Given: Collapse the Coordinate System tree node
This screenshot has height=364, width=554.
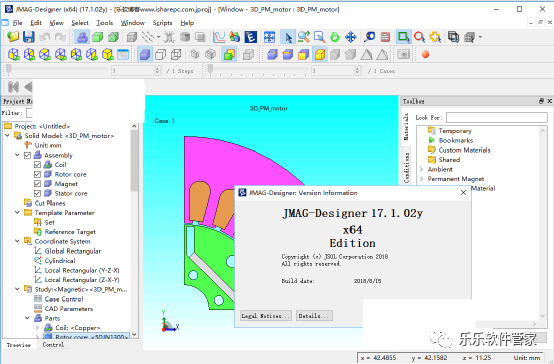Looking at the screenshot, I should point(17,241).
